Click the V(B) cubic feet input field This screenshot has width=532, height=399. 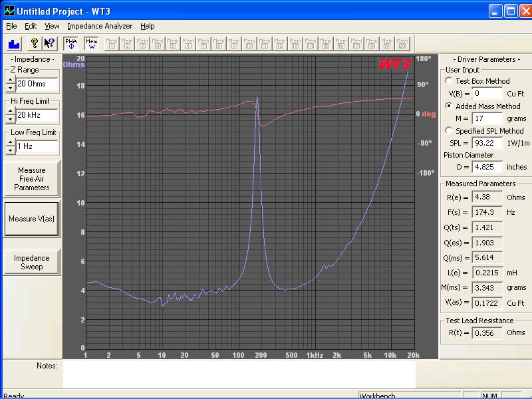487,94
